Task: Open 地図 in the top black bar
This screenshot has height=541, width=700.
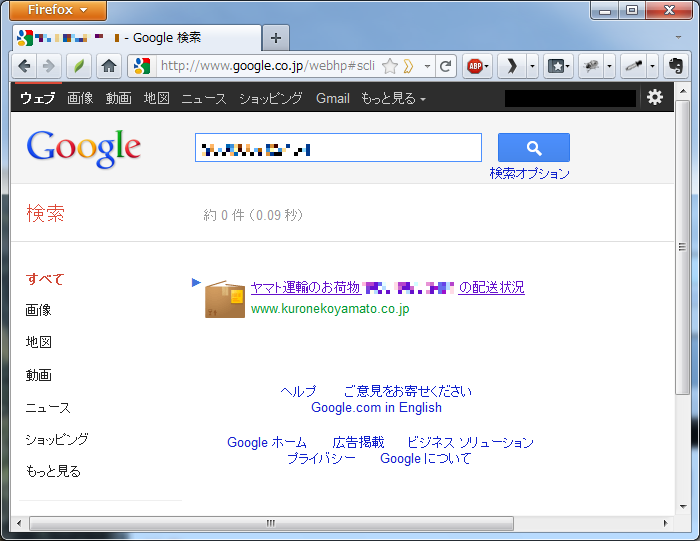Action: 156,98
